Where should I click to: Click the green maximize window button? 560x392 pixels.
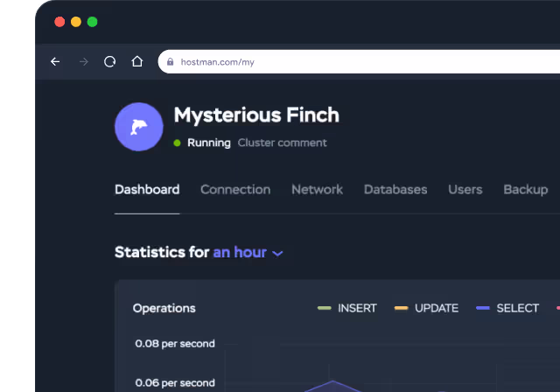click(93, 22)
